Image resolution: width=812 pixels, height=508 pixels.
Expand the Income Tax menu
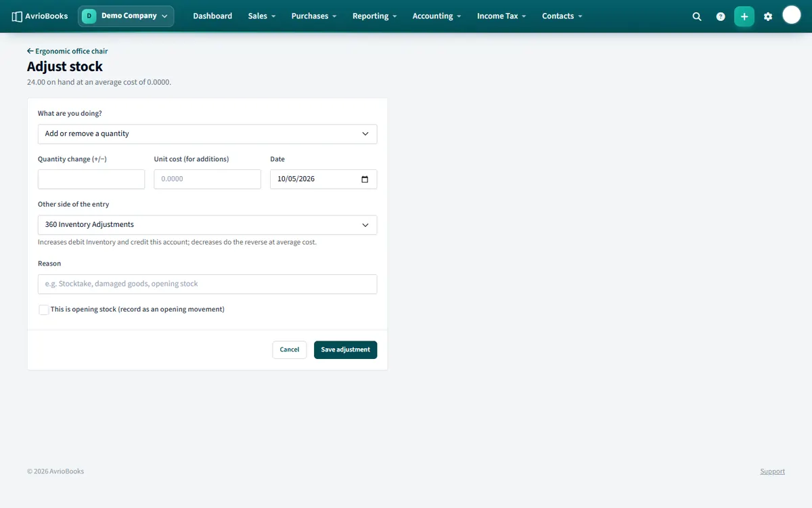[501, 16]
